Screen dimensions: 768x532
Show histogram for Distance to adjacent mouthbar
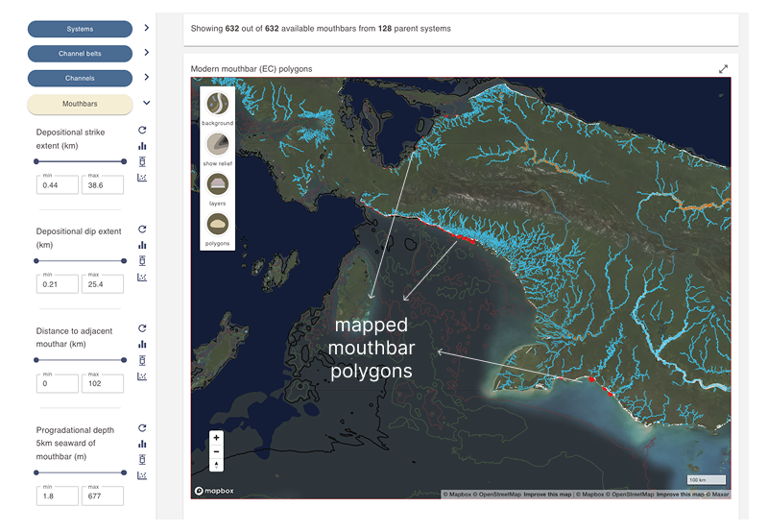[x=142, y=345]
